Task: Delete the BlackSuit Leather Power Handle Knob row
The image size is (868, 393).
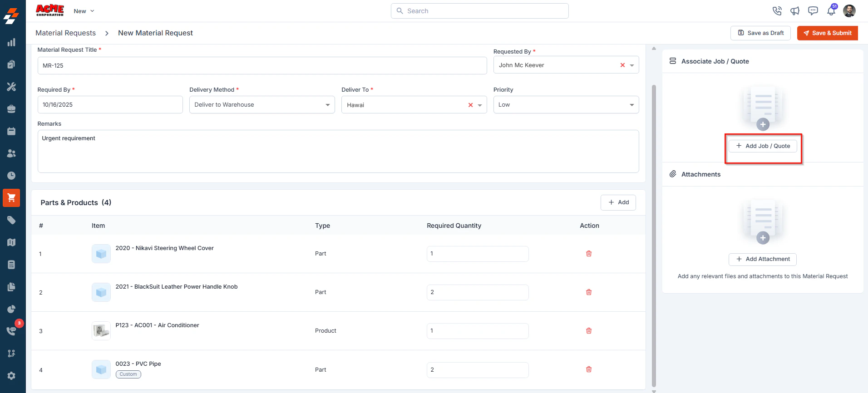Action: point(589,292)
